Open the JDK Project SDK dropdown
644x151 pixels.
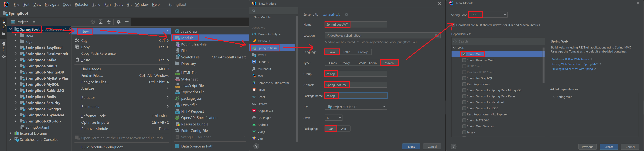(384, 107)
